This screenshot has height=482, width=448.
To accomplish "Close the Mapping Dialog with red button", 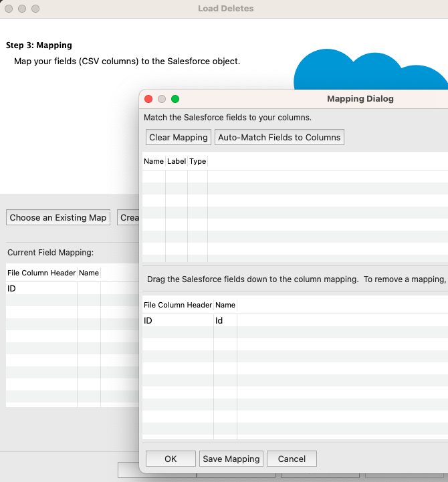I will coord(148,99).
